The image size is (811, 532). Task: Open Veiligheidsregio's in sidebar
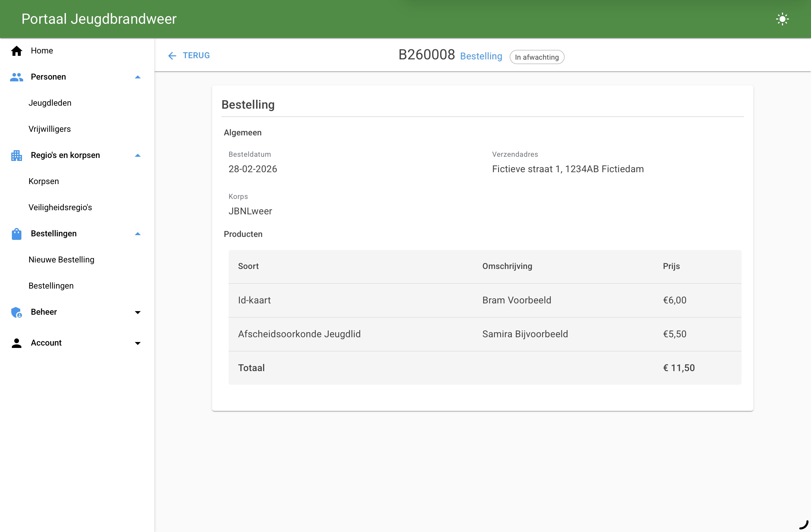(x=77, y=208)
